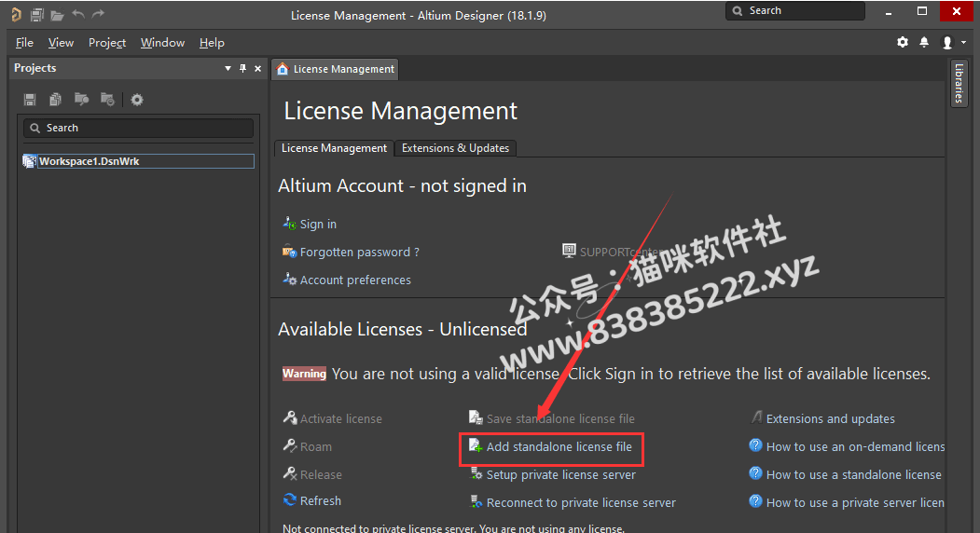Open How to use a private server license
The height and width of the screenshot is (533, 980).
pyautogui.click(x=855, y=502)
